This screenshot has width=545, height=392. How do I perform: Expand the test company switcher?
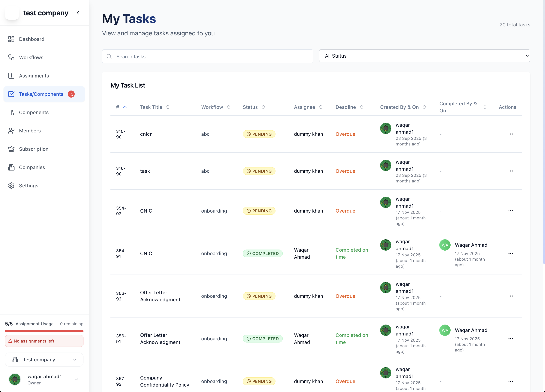[44, 360]
